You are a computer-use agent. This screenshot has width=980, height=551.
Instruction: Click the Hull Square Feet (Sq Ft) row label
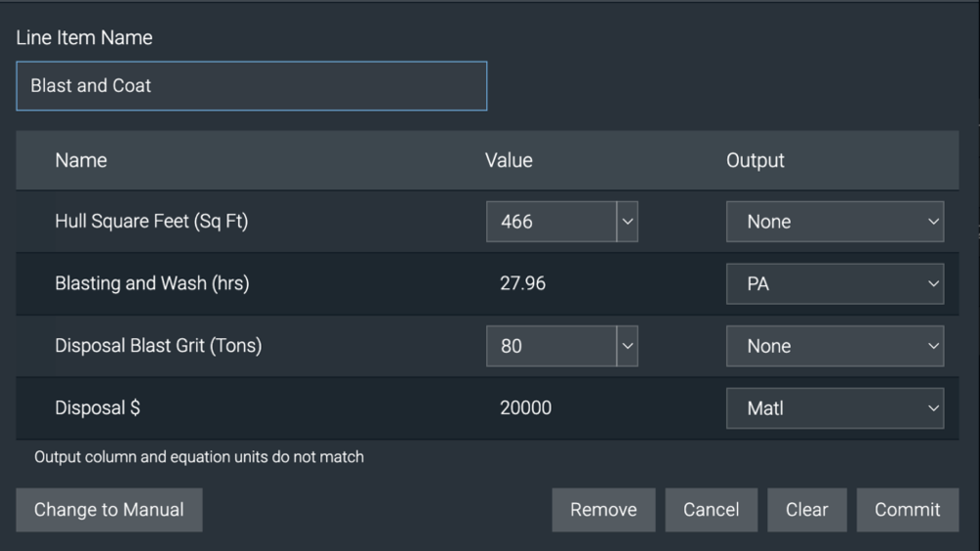(x=152, y=222)
